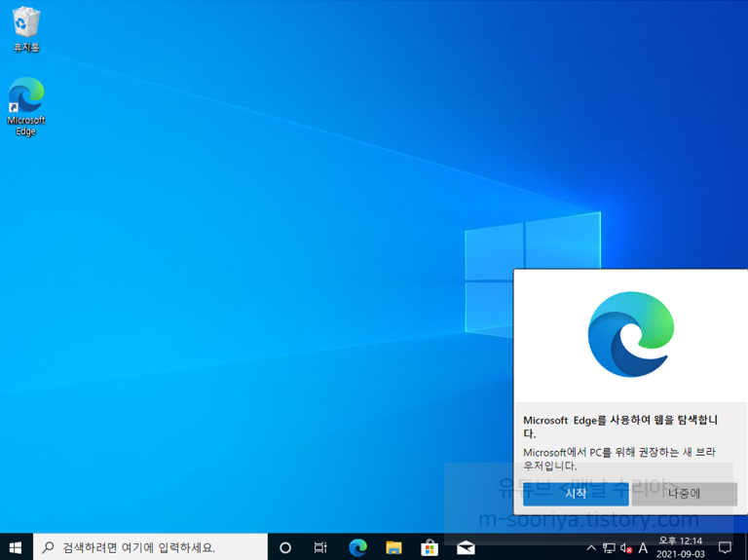Click the blue 시작 button in Edge popup

tap(576, 494)
